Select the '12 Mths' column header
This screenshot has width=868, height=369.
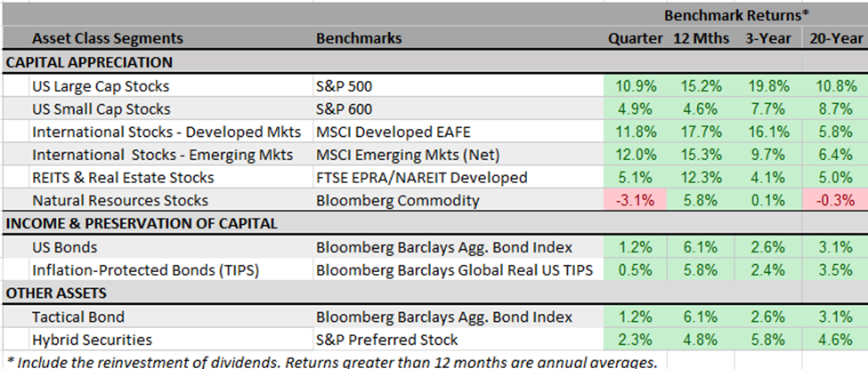point(701,39)
